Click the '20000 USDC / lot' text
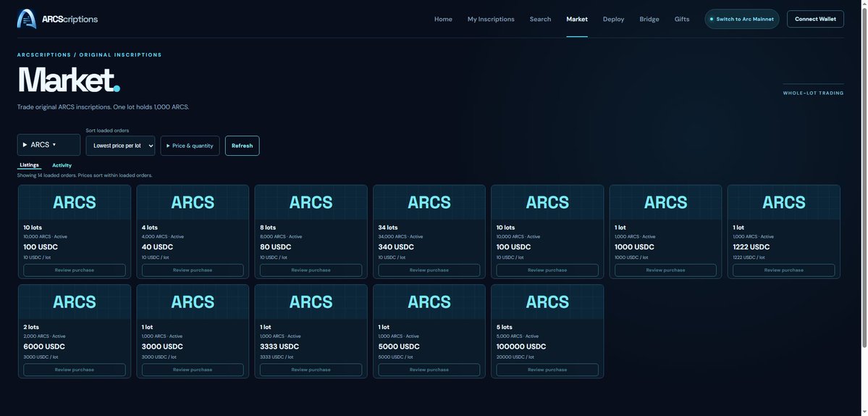Viewport: 868px width, 416px height. (515, 357)
